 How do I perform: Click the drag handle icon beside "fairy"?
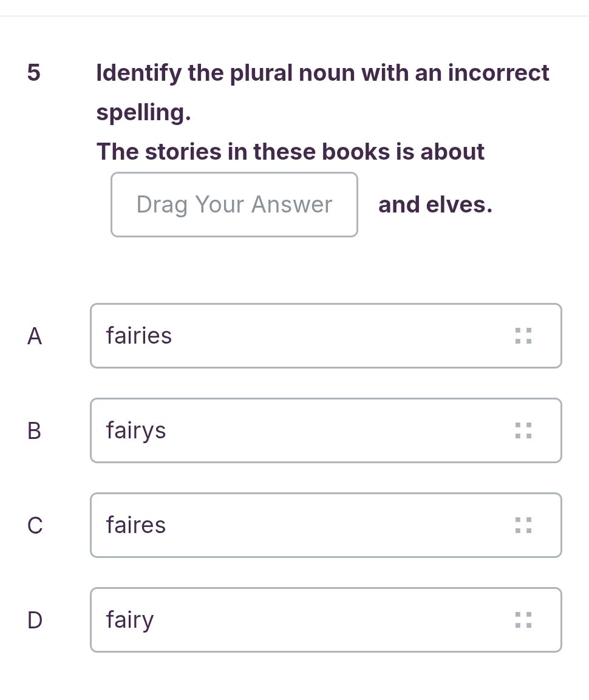click(523, 620)
